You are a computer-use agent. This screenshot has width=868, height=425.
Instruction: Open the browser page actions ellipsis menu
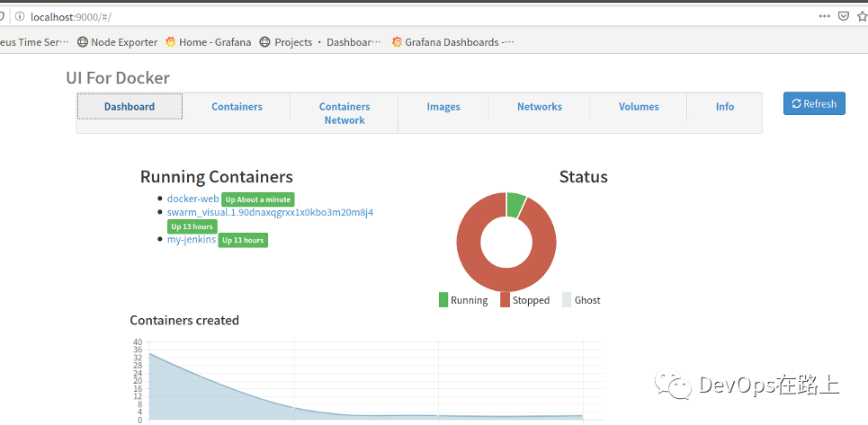point(824,16)
